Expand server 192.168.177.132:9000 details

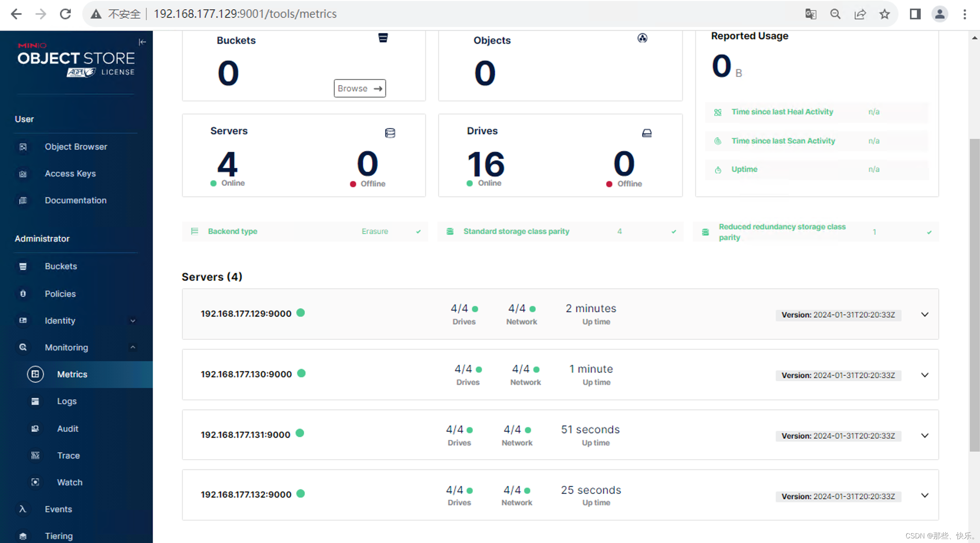pos(925,495)
